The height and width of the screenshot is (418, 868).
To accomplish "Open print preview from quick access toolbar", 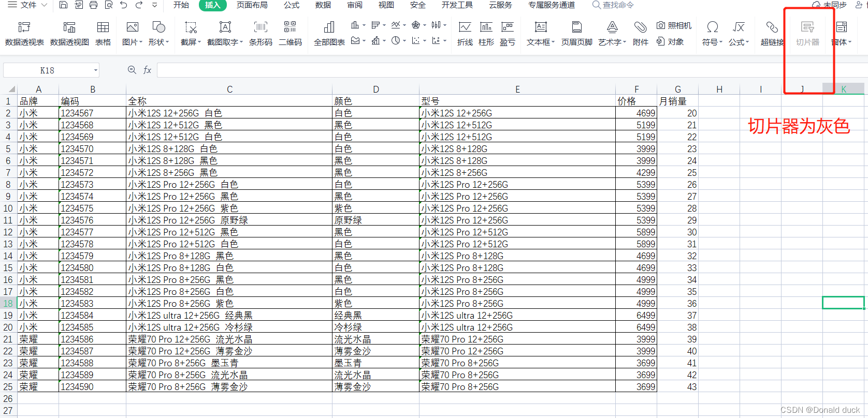I will tap(108, 5).
